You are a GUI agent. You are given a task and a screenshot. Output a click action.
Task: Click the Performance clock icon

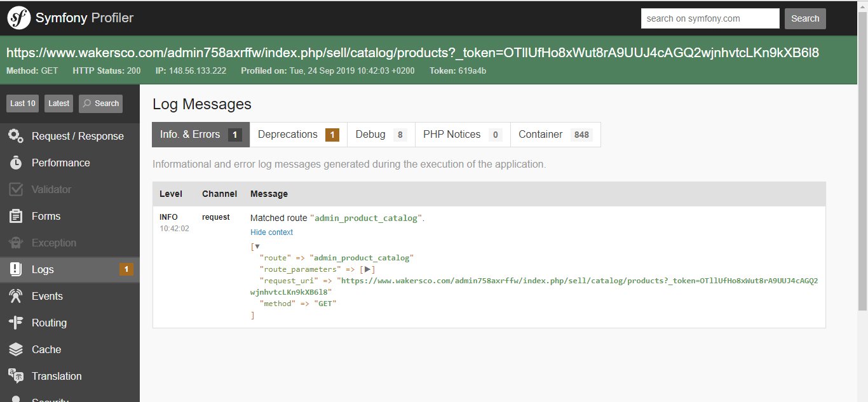(x=16, y=163)
